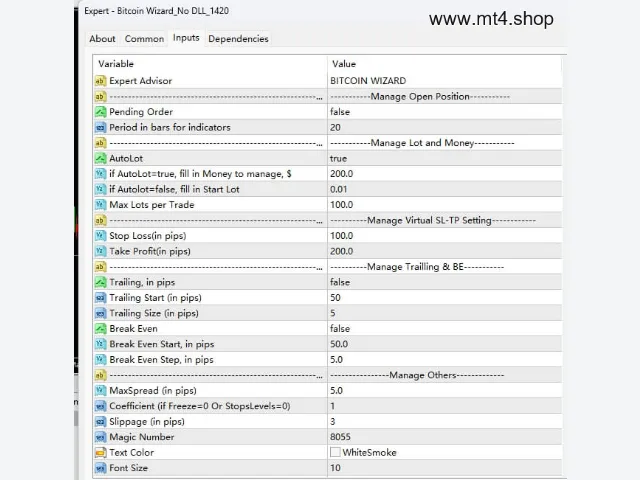The height and width of the screenshot is (480, 640).
Task: Select the Coefficient variable name
Action: click(x=200, y=406)
